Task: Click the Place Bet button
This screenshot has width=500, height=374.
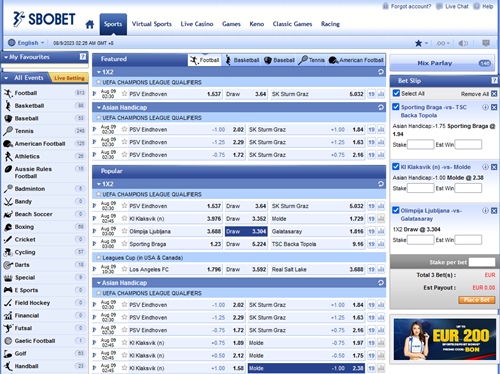Action: pos(477,300)
